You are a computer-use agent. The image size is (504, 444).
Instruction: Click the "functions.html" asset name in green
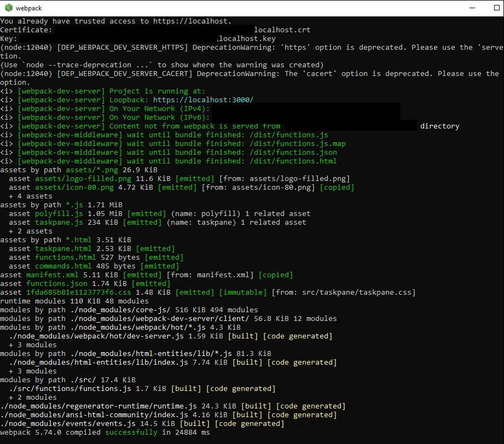(x=65, y=258)
